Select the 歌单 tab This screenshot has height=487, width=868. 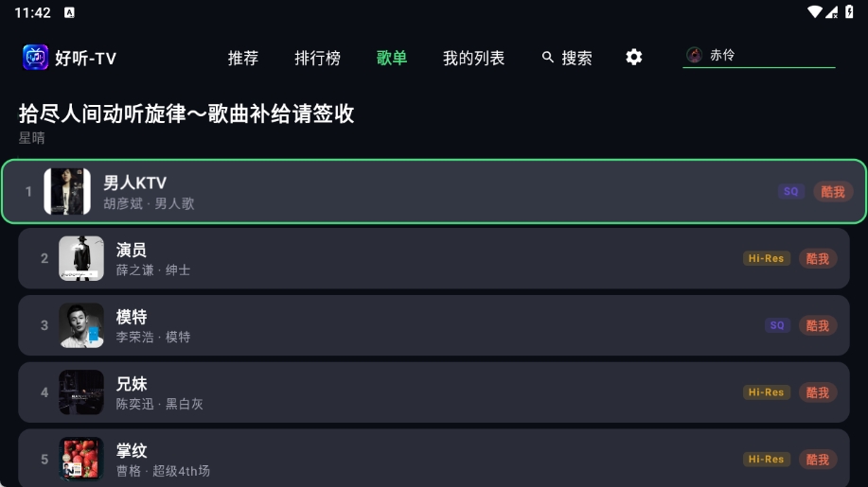(x=391, y=58)
